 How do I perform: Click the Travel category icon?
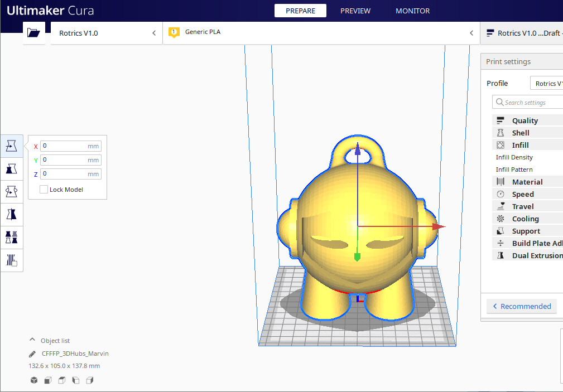point(500,206)
